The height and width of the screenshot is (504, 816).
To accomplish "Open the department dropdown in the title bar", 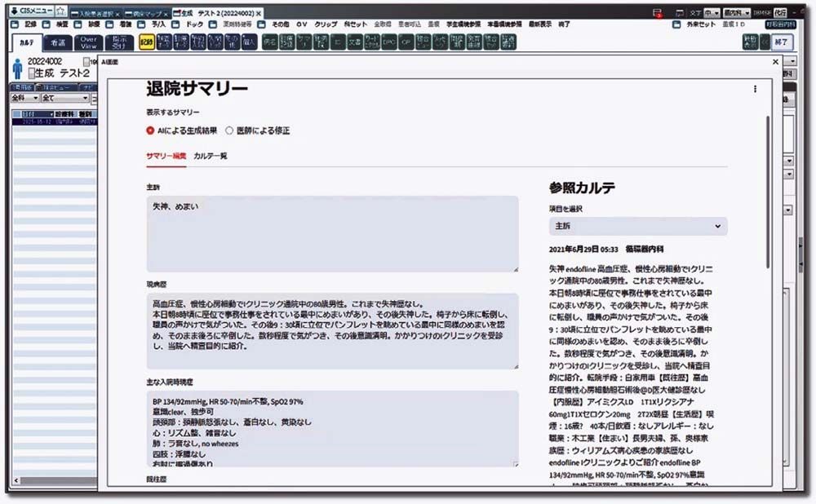I will (736, 12).
